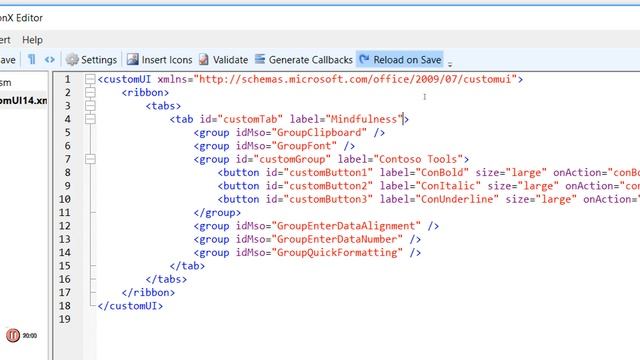Collapse the tabs node on line 3

(x=90, y=106)
